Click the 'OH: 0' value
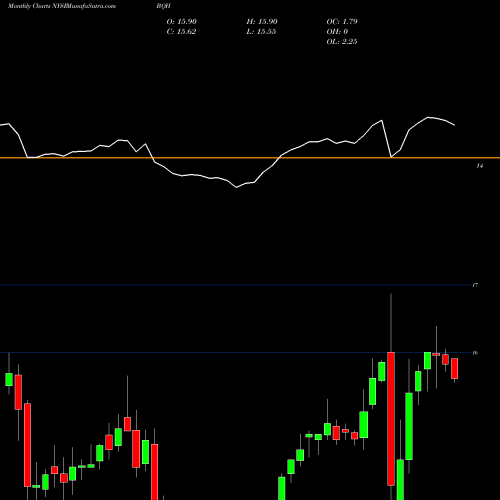Screen dimensions: 500x500 click(337, 32)
